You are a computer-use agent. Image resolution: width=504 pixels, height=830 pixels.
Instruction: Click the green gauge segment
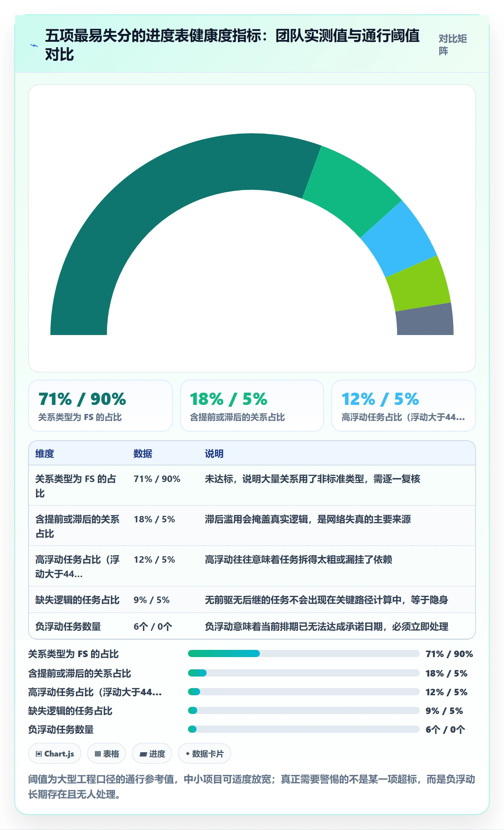(x=353, y=191)
